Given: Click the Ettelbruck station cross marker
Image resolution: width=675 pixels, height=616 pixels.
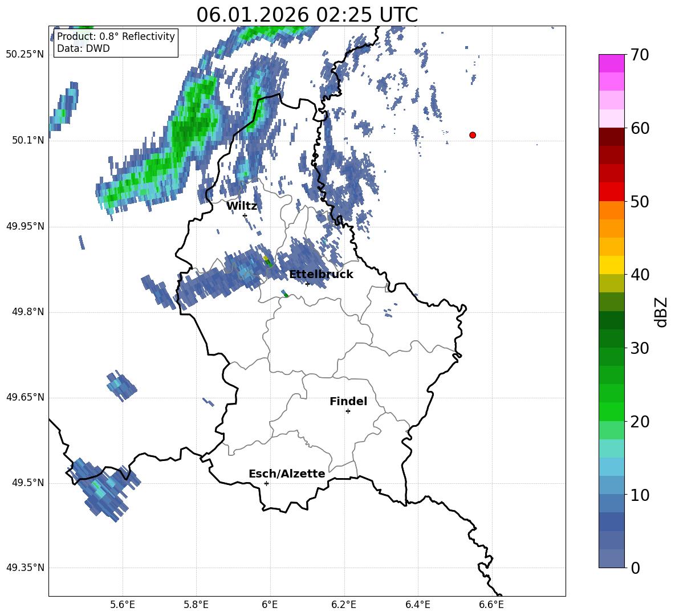Looking at the screenshot, I should pos(307,284).
